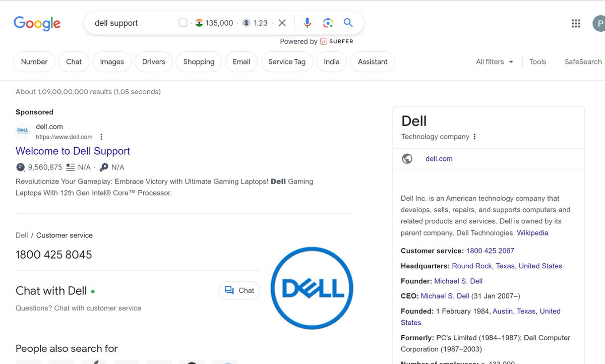Switch to the Shopping filter
This screenshot has height=364, width=605.
pyautogui.click(x=199, y=62)
